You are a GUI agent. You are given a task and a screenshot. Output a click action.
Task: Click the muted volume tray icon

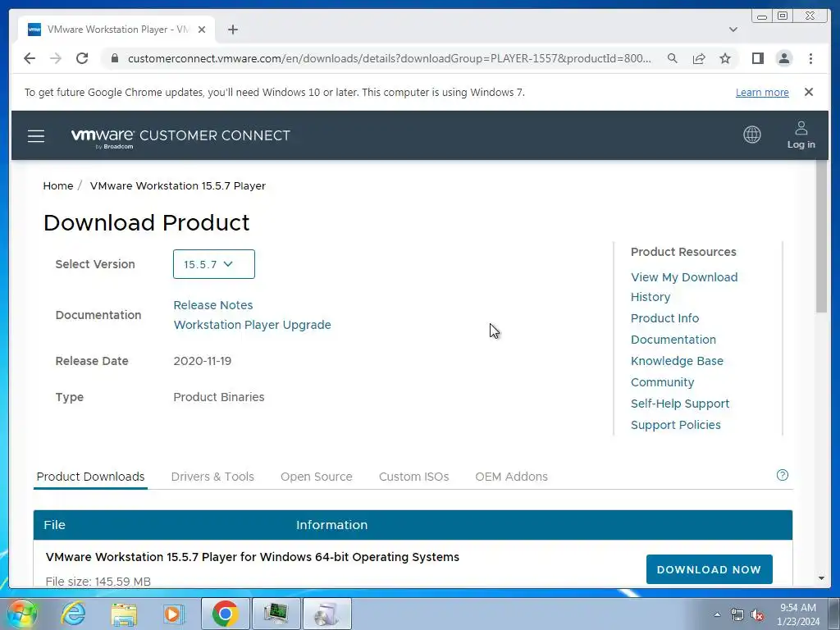pyautogui.click(x=757, y=614)
